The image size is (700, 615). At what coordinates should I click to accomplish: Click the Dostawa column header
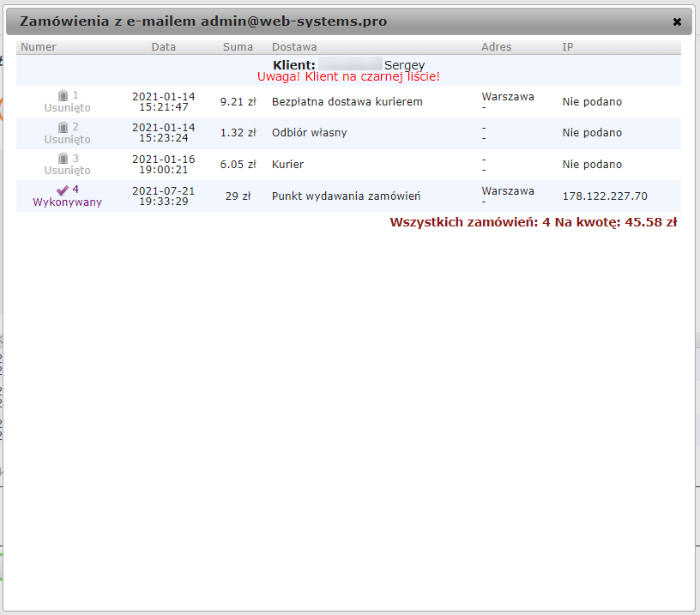click(x=293, y=47)
